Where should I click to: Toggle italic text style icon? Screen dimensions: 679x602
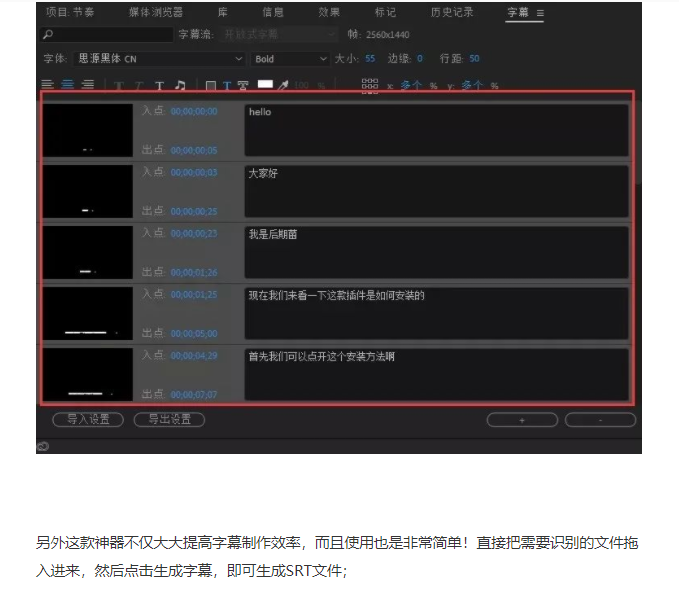(x=139, y=86)
